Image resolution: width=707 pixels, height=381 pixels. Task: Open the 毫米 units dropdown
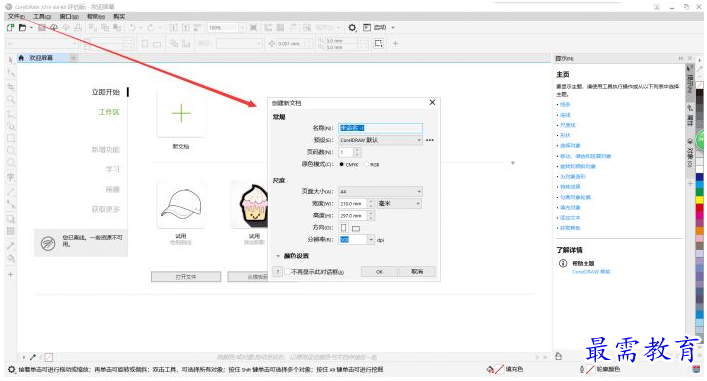[399, 204]
